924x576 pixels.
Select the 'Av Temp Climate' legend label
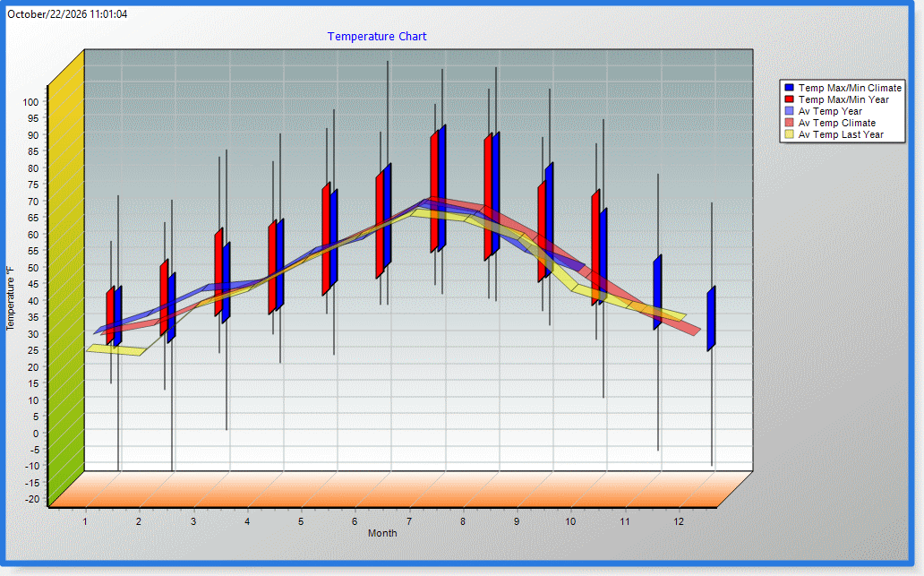pos(837,124)
